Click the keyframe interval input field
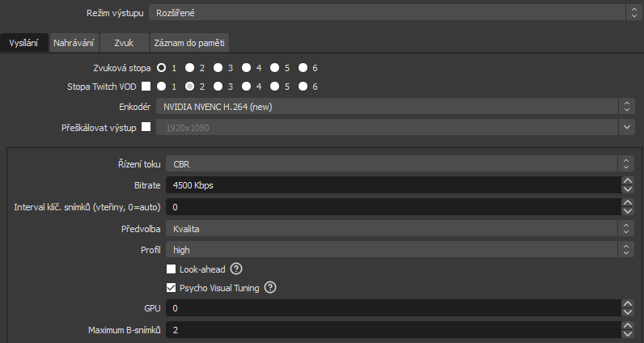644x343 pixels. [x=393, y=207]
